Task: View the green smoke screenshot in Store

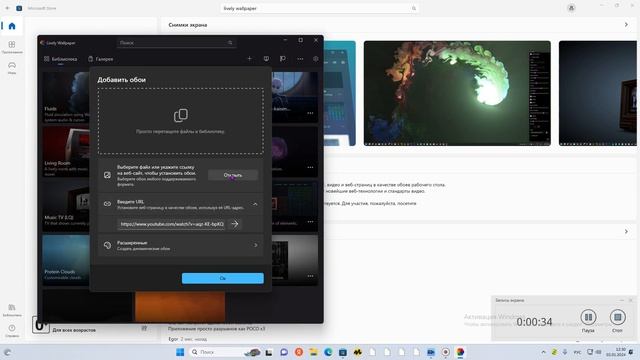Action: pos(457,93)
